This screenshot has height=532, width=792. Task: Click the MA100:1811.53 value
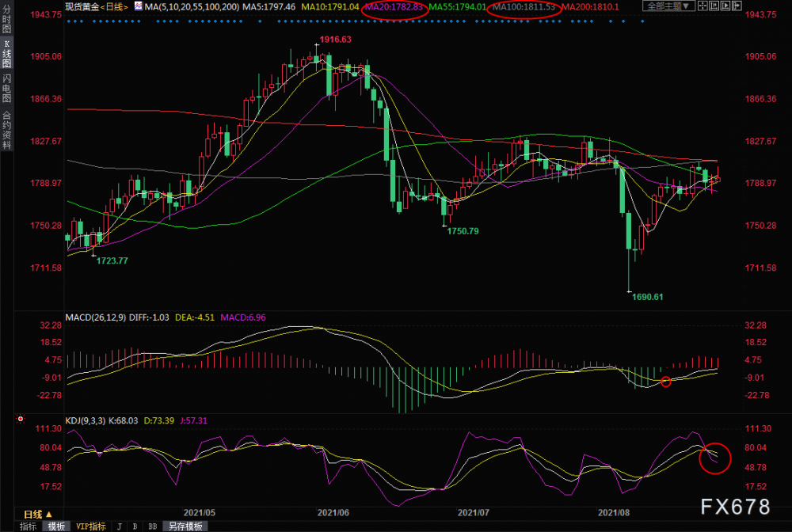click(x=524, y=6)
